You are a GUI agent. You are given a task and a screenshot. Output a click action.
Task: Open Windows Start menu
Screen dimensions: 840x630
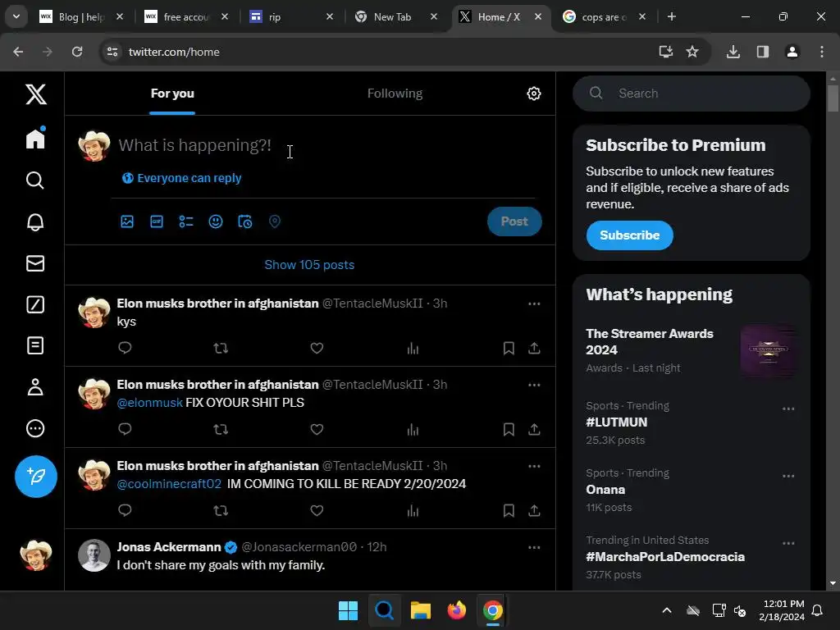(x=348, y=610)
